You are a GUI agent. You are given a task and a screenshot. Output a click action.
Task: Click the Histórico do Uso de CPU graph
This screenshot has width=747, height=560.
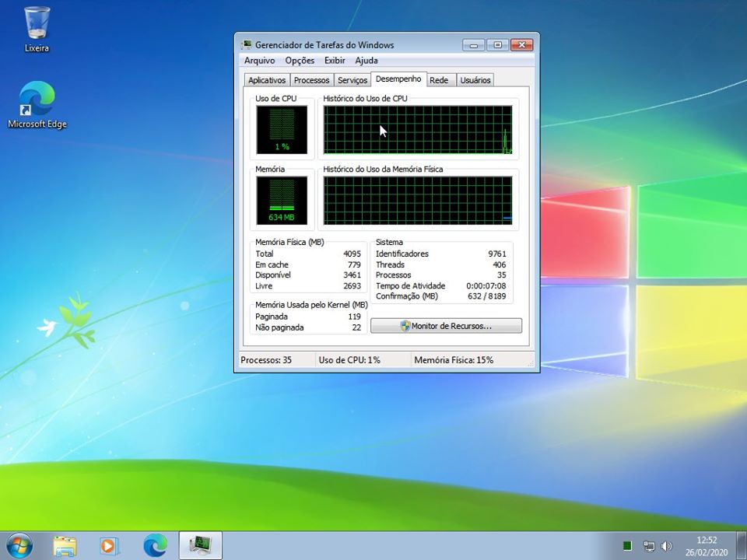tap(418, 130)
